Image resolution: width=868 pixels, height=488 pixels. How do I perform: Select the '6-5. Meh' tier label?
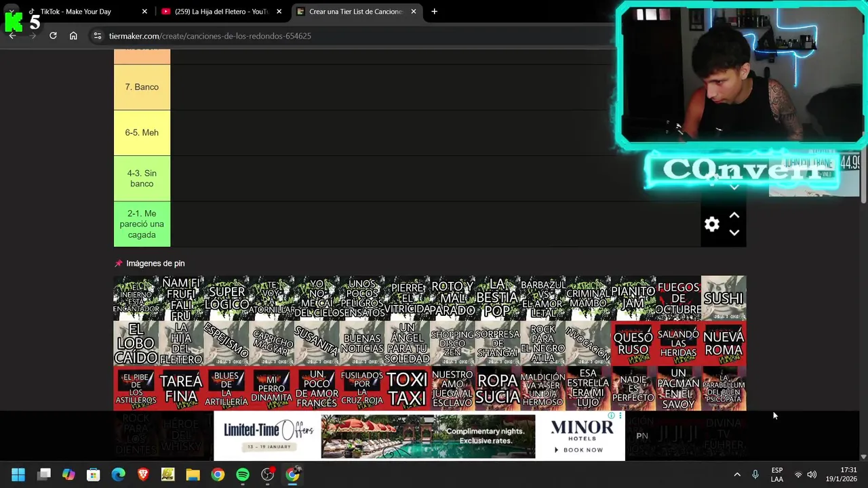pyautogui.click(x=142, y=133)
